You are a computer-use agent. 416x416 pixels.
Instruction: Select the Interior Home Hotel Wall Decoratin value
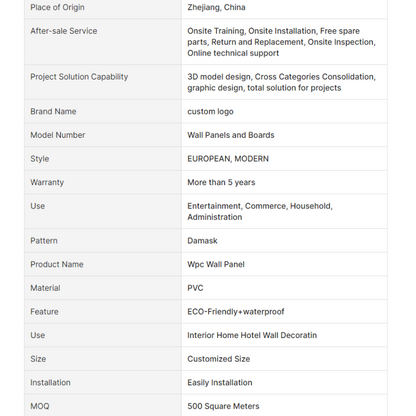(x=252, y=335)
